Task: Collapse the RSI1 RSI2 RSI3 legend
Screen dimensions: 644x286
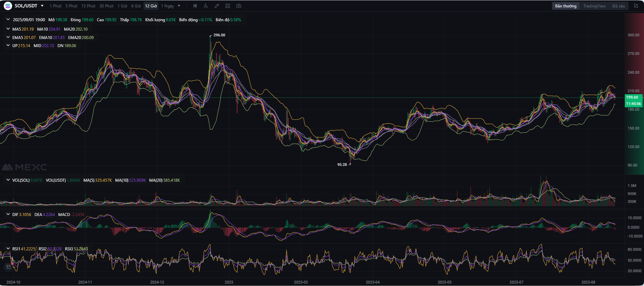Action: click(8, 249)
